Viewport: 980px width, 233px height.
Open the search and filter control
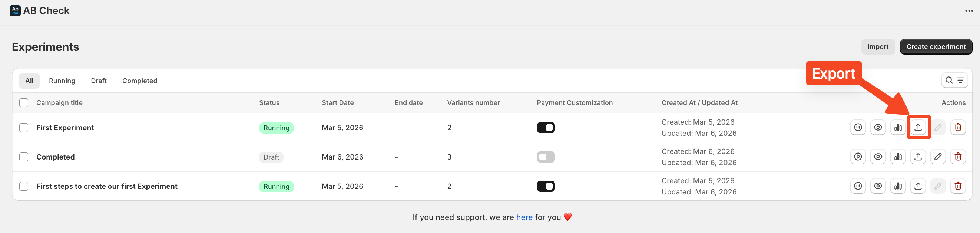coord(954,81)
